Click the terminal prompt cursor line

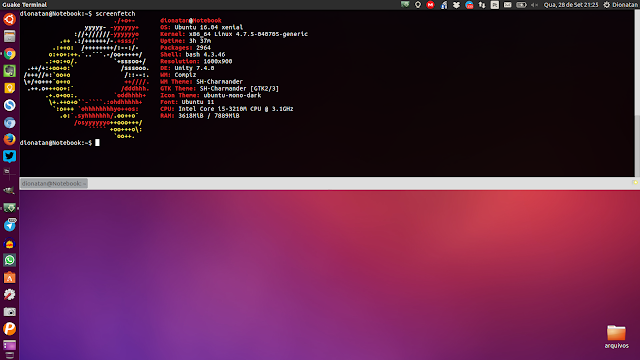[60, 143]
